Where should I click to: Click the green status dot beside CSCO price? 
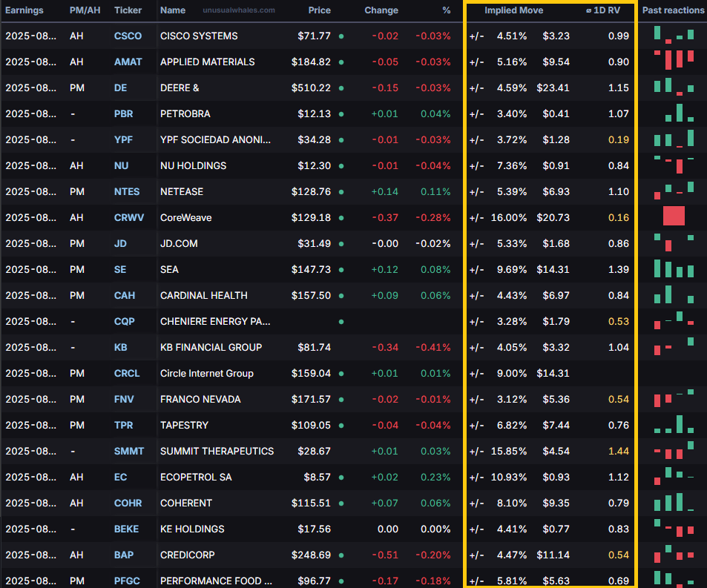tap(341, 36)
